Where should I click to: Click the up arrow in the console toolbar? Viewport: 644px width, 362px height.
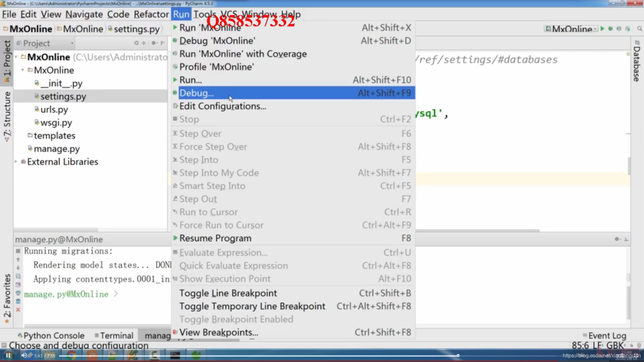click(18, 259)
